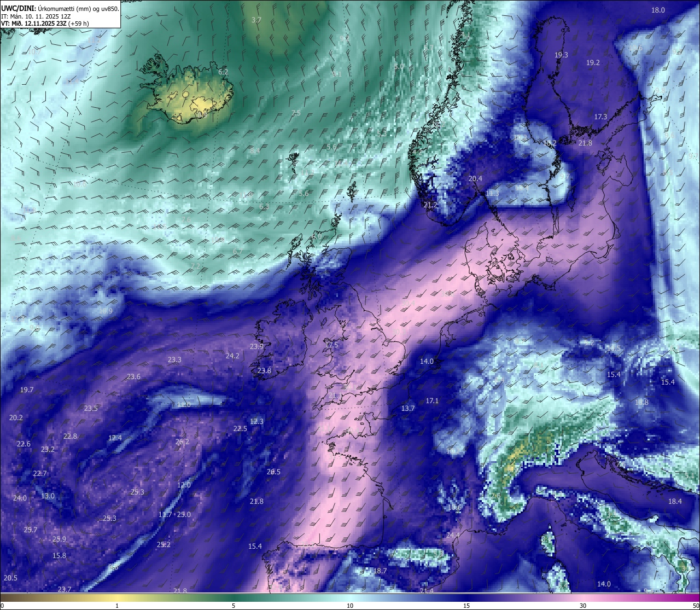Click the VT valid time line (+59 h)

coord(45,24)
